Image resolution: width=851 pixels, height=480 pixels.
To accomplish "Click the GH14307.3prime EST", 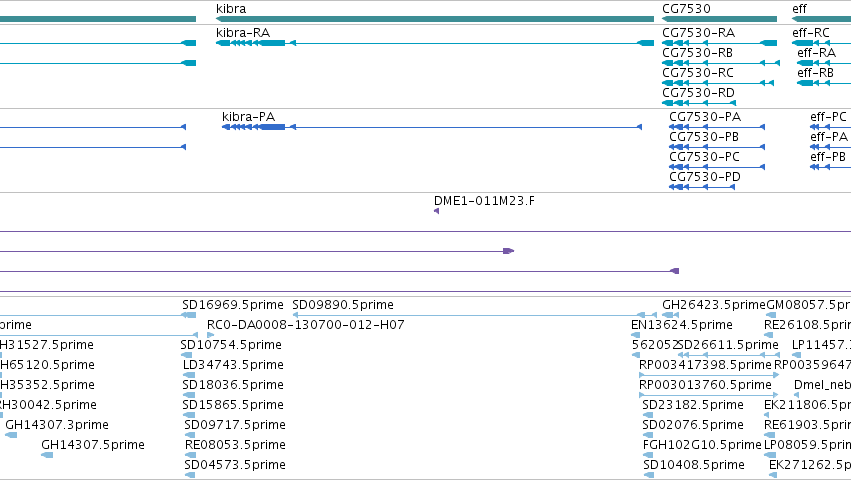I will 11,435.
